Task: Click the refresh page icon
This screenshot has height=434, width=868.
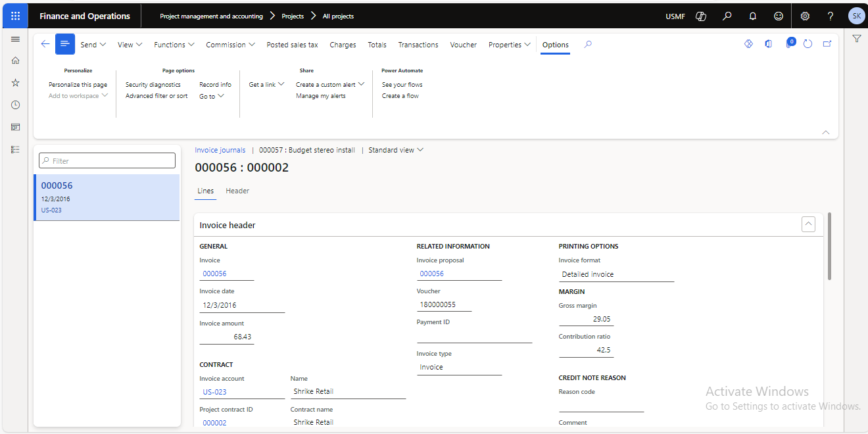Action: (x=808, y=44)
